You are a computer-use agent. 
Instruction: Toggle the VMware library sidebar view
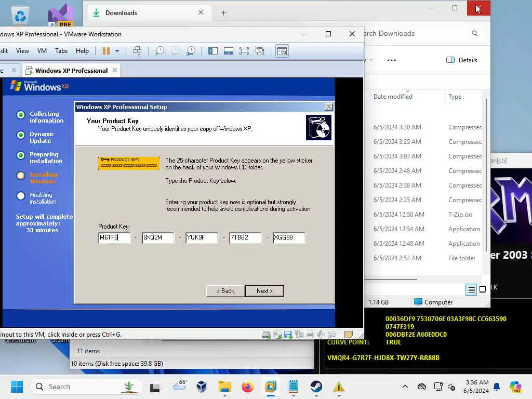[212, 51]
